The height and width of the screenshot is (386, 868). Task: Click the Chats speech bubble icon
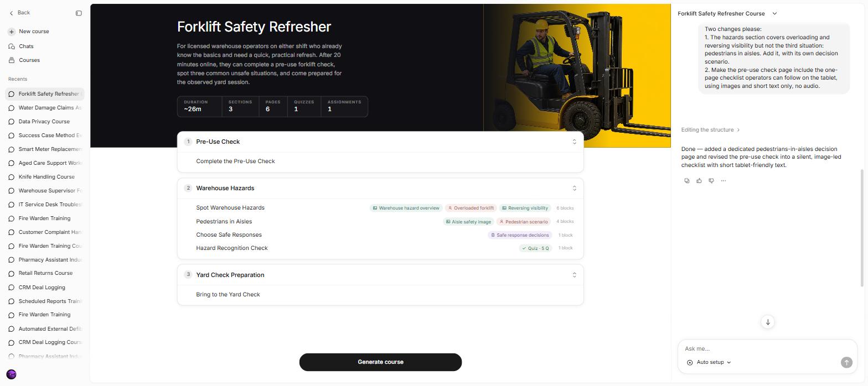coord(11,46)
